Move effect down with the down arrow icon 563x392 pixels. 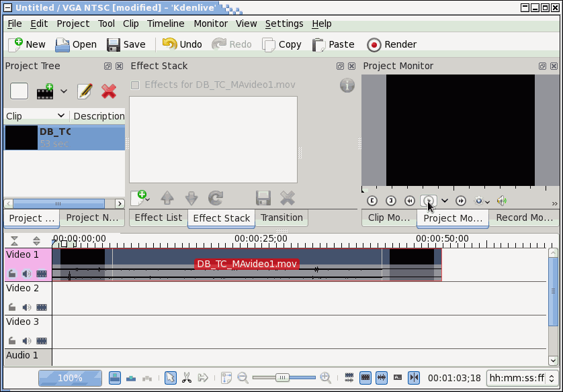[191, 198]
